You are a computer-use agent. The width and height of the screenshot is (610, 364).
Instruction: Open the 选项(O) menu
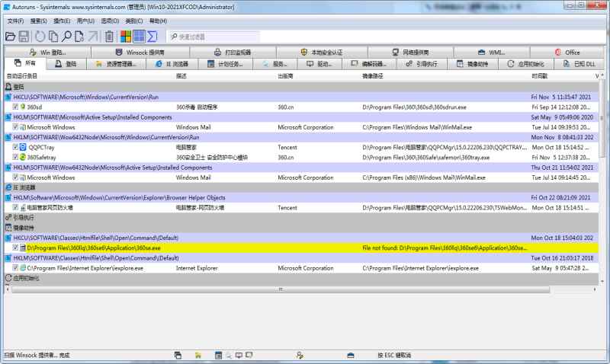[110, 21]
